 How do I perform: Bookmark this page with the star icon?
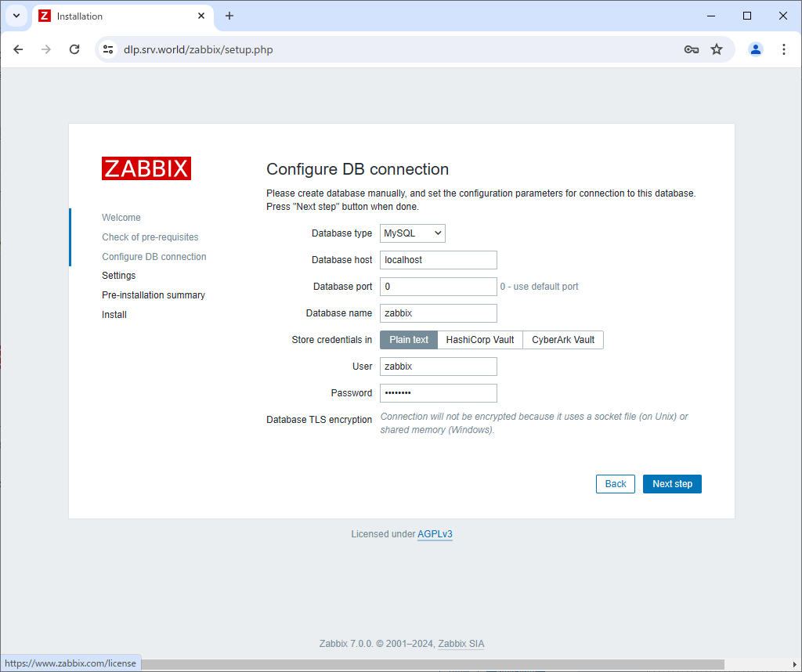pyautogui.click(x=717, y=49)
